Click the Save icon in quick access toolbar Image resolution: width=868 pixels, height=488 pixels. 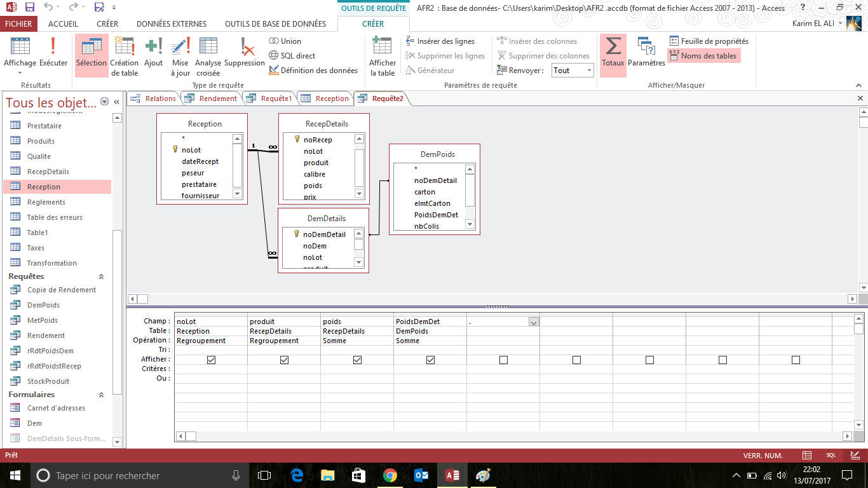click(x=29, y=8)
